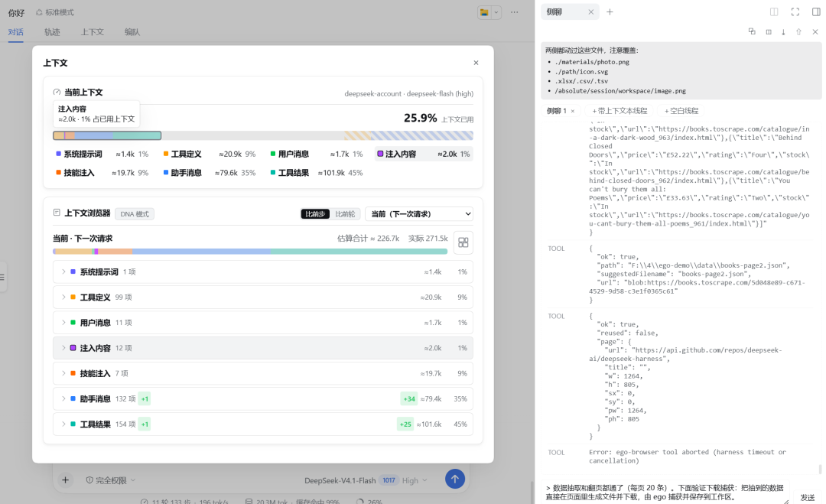Switch to the 编队 tab

(132, 32)
